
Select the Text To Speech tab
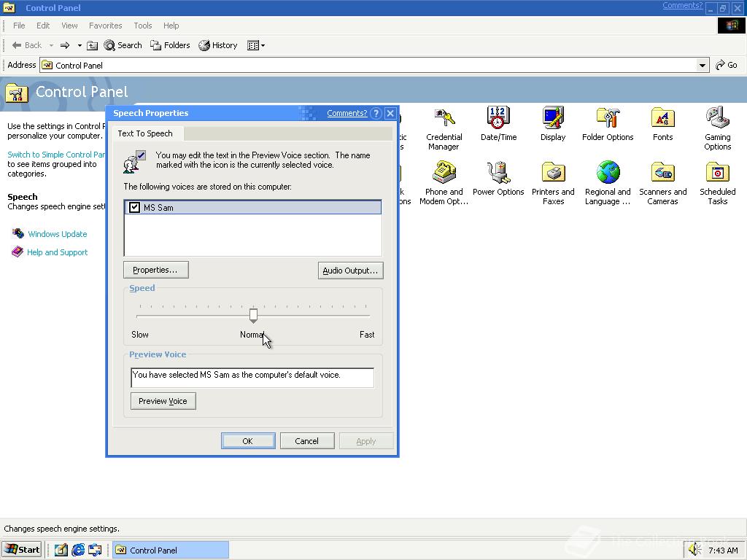tap(145, 133)
